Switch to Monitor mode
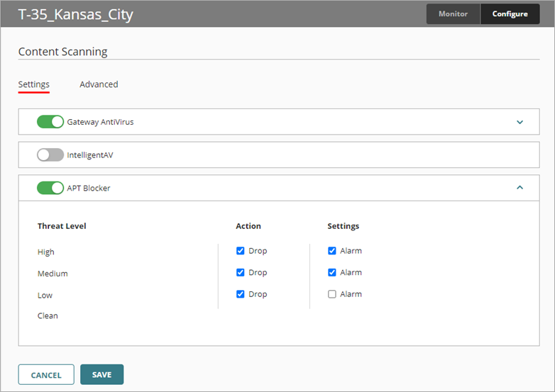 [x=453, y=14]
